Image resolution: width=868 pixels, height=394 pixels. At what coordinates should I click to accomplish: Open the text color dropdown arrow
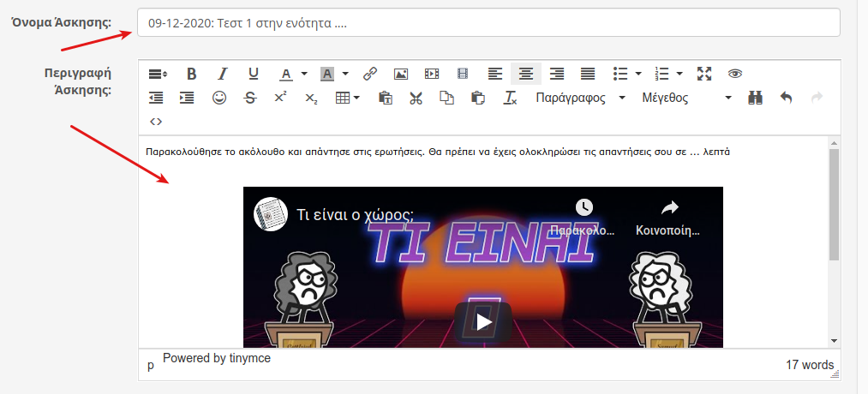[x=304, y=74]
